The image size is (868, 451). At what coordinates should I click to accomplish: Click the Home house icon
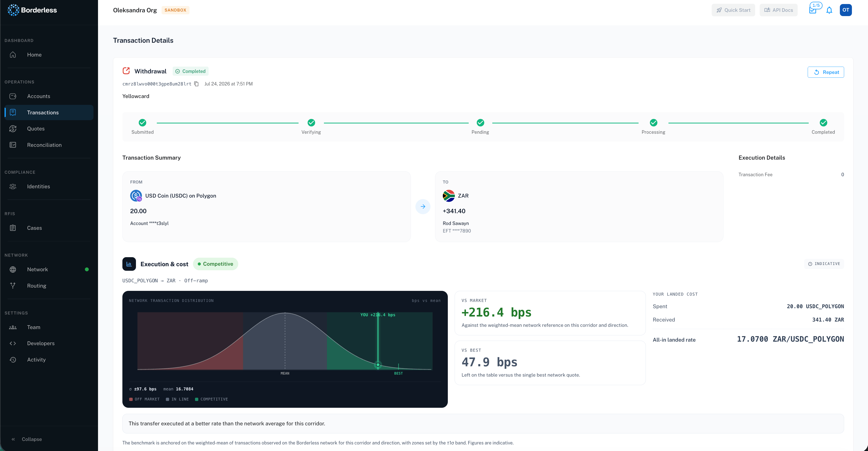(x=13, y=55)
